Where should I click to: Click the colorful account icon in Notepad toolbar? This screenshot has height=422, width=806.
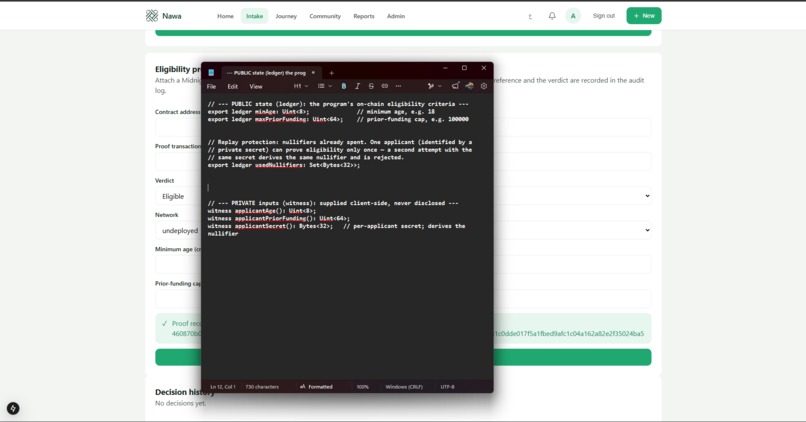(x=469, y=86)
